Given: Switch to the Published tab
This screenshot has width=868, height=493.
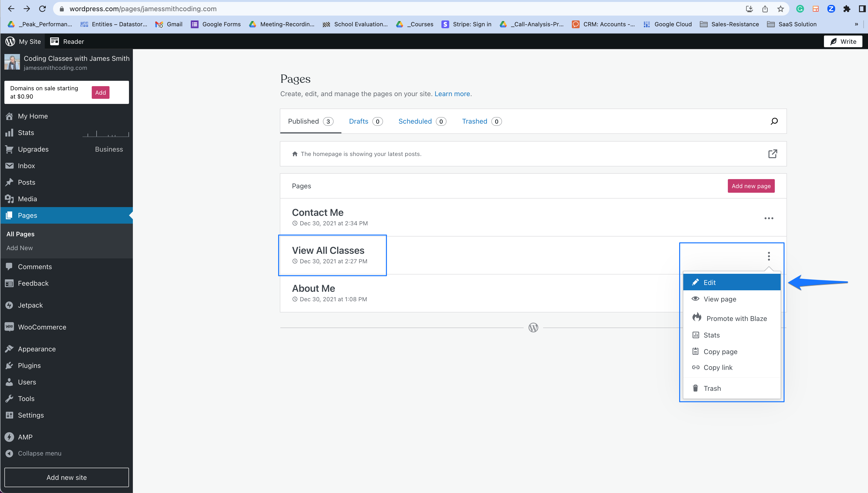Looking at the screenshot, I should click(311, 121).
